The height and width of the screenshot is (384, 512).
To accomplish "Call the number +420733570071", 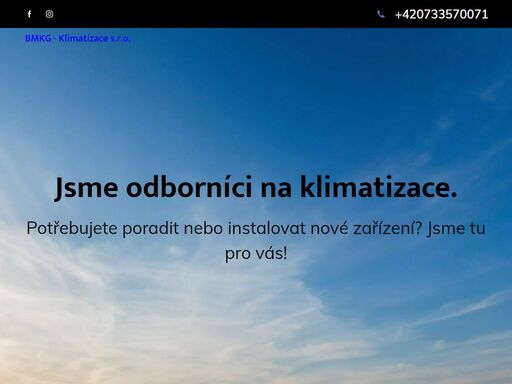I will [441, 14].
